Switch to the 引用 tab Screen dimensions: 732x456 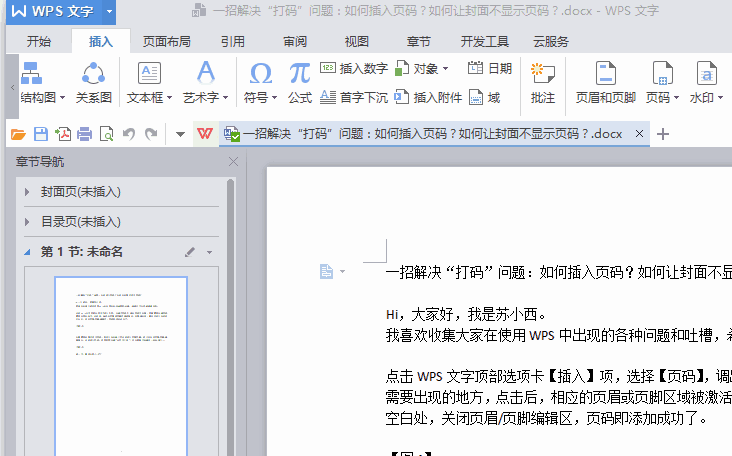[x=232, y=42]
